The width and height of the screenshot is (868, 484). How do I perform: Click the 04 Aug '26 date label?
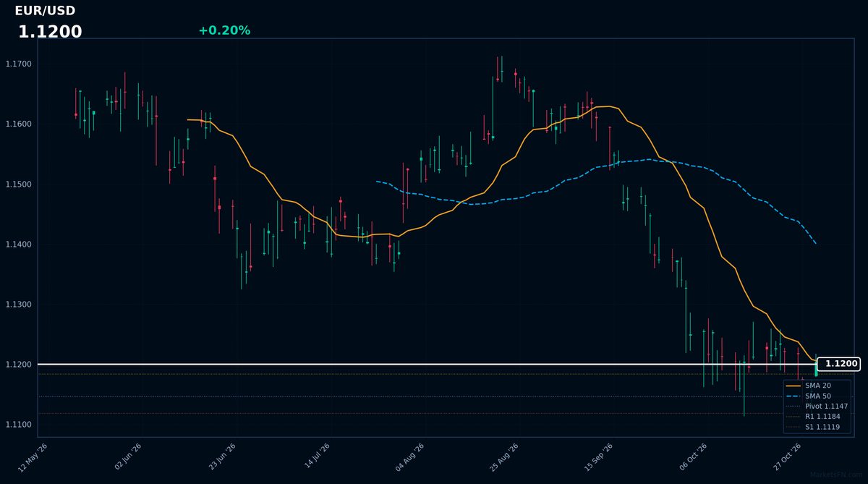410,457
